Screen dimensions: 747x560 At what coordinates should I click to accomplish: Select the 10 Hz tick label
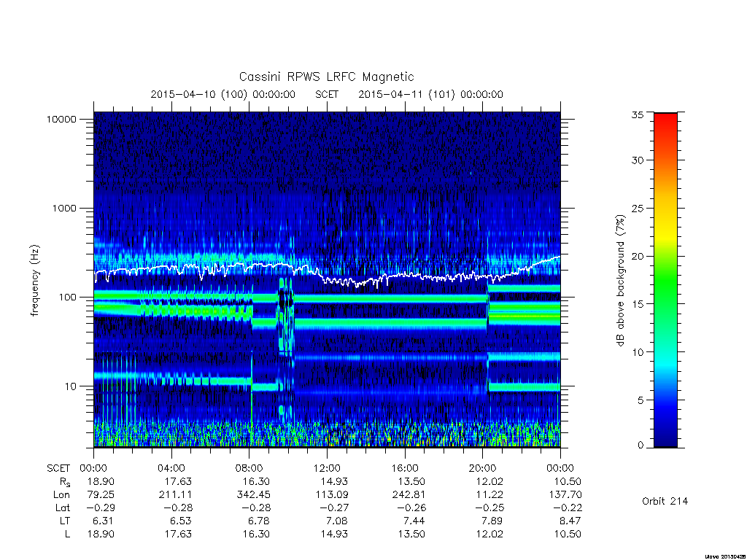click(70, 386)
